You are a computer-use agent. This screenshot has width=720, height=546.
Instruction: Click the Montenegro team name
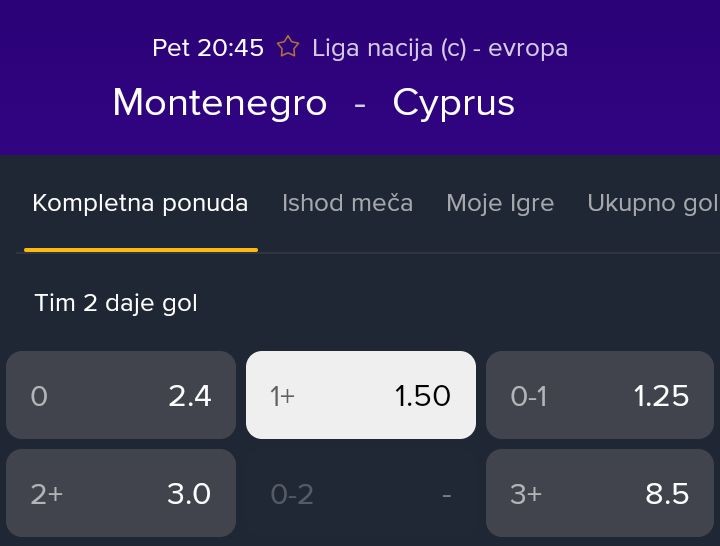[220, 102]
